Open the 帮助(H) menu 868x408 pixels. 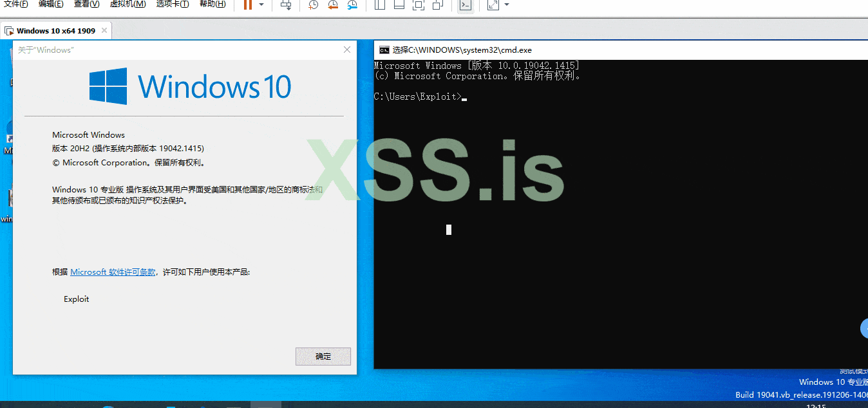212,5
